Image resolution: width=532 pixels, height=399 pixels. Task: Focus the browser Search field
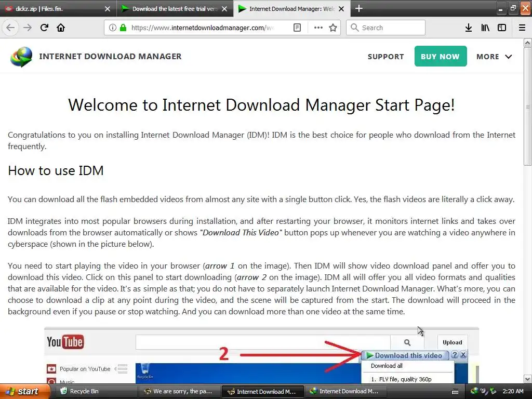coord(386,28)
